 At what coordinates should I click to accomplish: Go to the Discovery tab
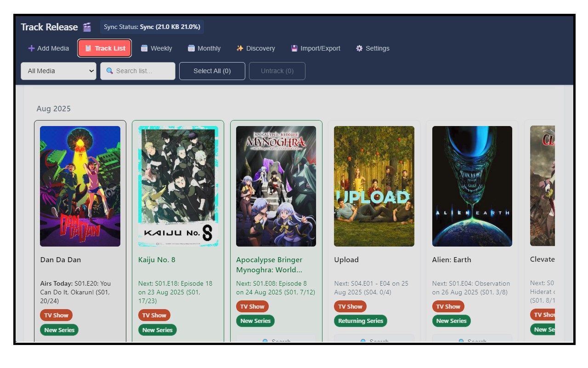coord(256,48)
